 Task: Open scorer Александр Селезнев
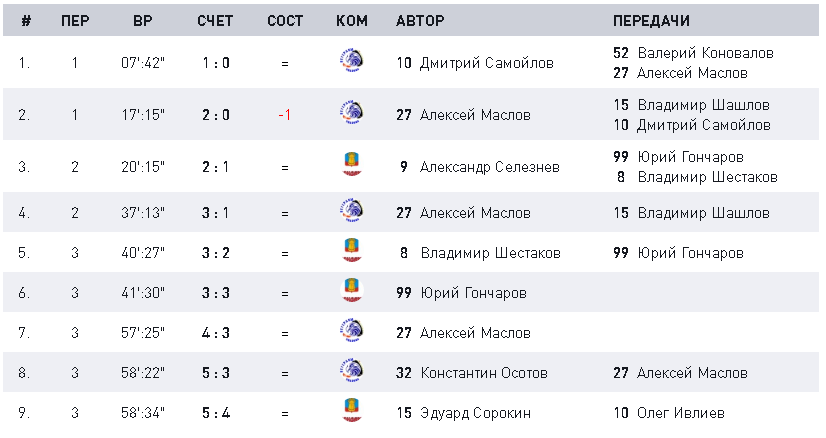tap(489, 168)
